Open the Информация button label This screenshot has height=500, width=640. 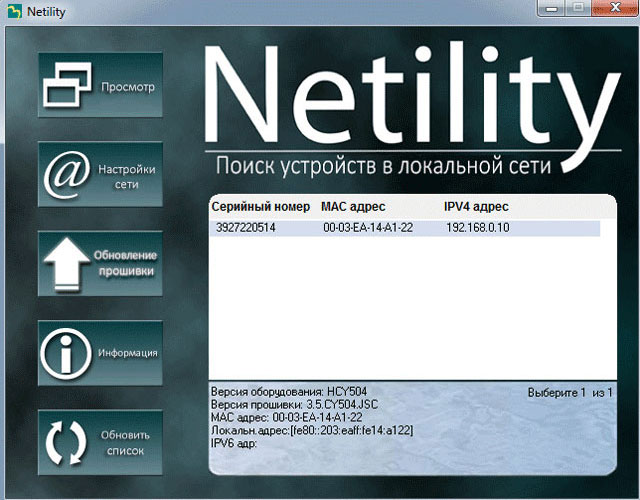128,353
